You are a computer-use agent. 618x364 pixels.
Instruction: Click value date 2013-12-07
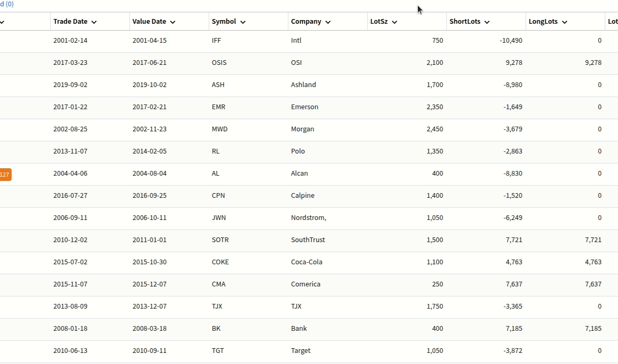(x=149, y=306)
